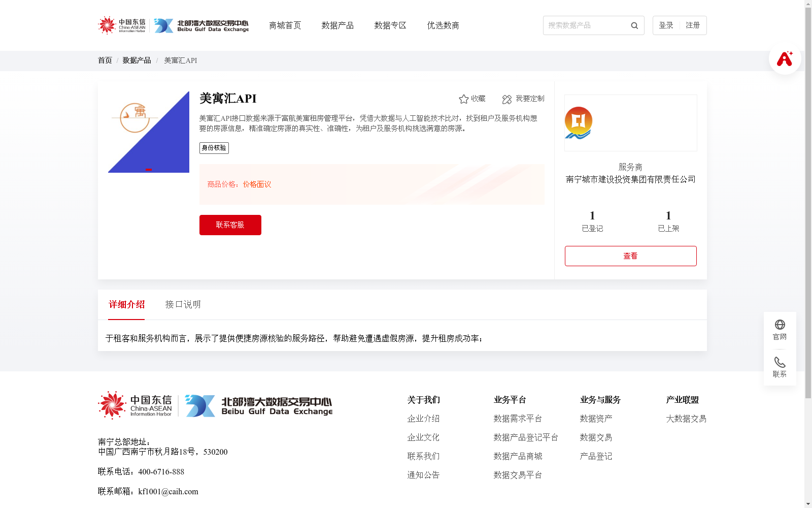Click the 我要定制 label
The height and width of the screenshot is (508, 812).
point(530,99)
